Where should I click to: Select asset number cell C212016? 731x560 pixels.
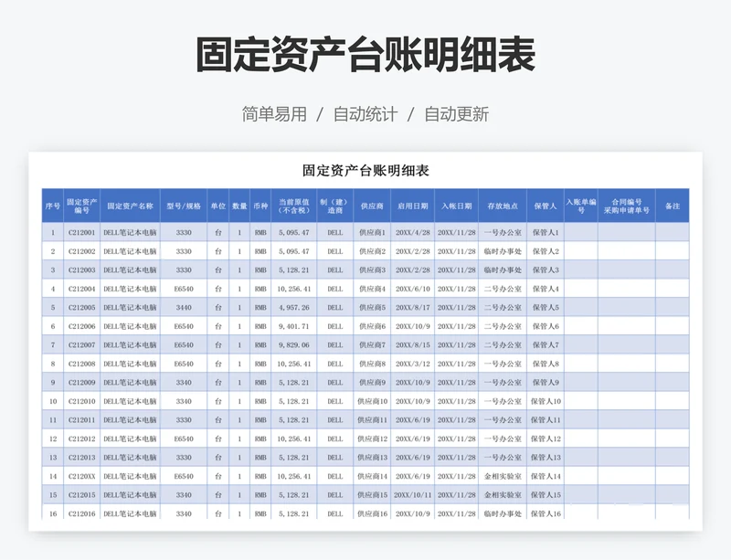point(82,513)
